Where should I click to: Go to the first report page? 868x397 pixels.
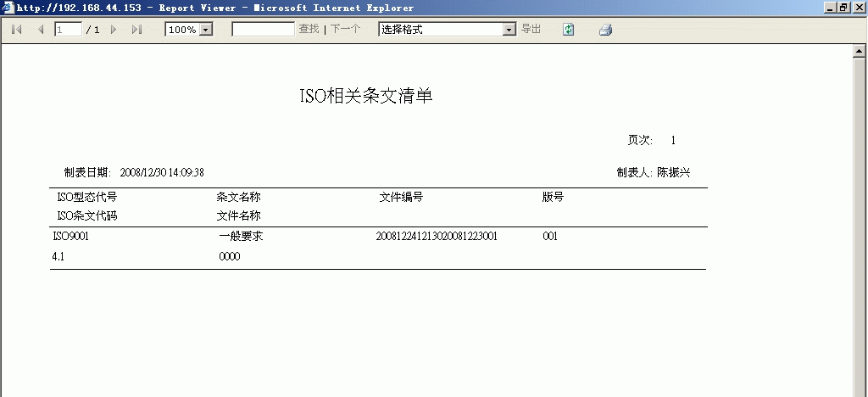pyautogui.click(x=16, y=30)
